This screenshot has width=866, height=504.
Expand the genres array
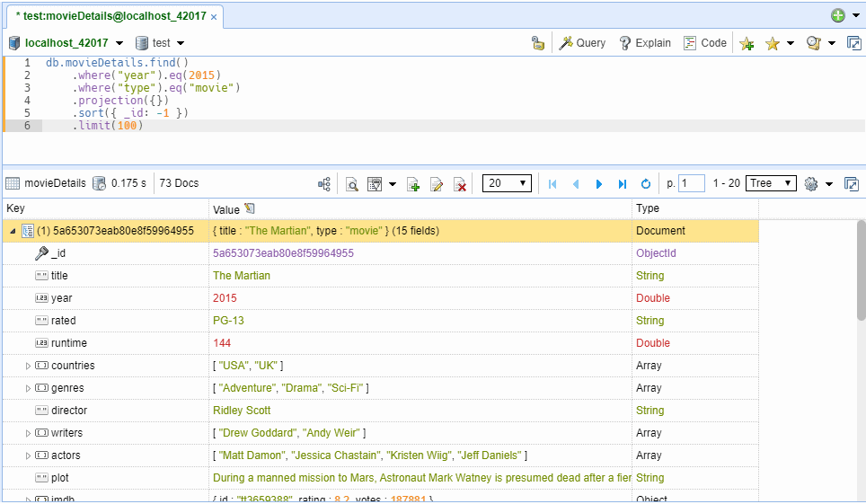28,388
